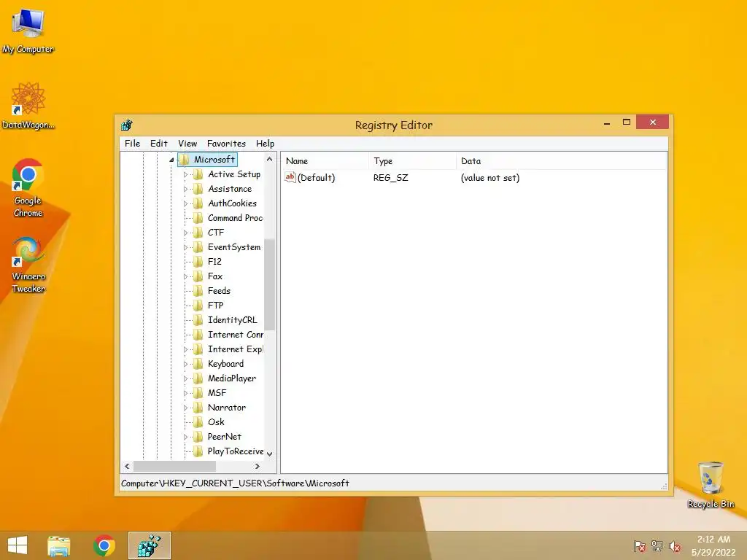This screenshot has height=560, width=747.
Task: Click the vertical scrollbar thumb in tree
Action: 270,284
